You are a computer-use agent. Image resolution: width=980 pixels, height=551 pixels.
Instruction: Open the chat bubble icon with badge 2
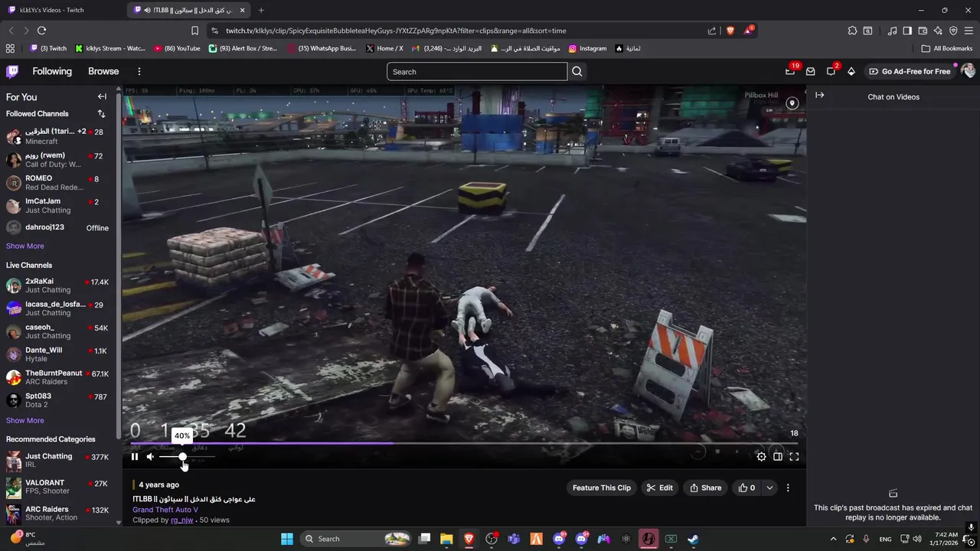[x=831, y=71]
